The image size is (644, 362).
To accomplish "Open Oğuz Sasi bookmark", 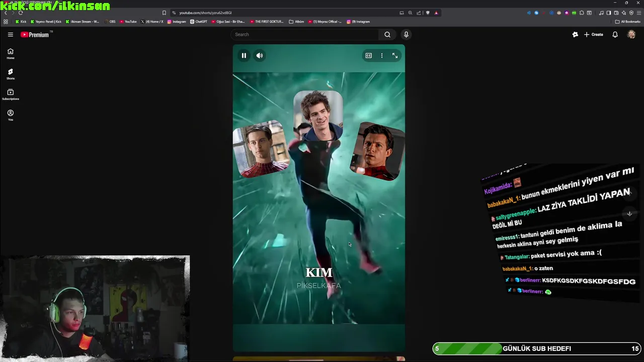I will coord(228,22).
